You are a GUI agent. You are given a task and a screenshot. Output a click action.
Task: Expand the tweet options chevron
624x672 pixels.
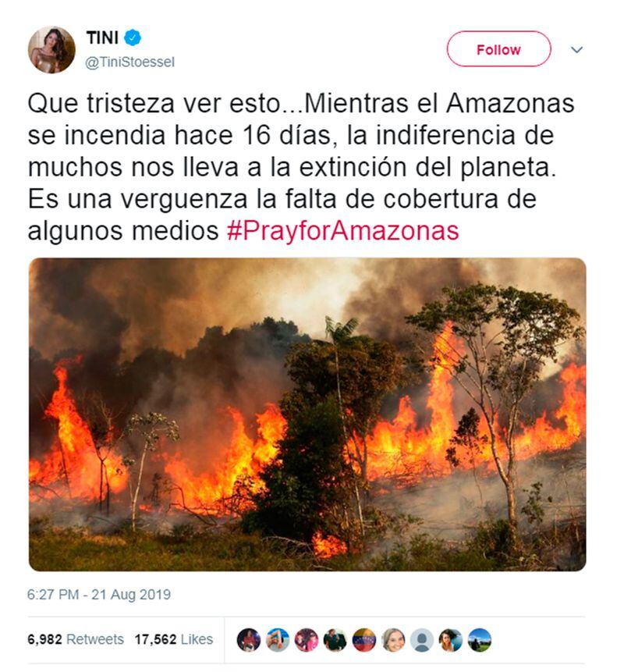click(577, 50)
